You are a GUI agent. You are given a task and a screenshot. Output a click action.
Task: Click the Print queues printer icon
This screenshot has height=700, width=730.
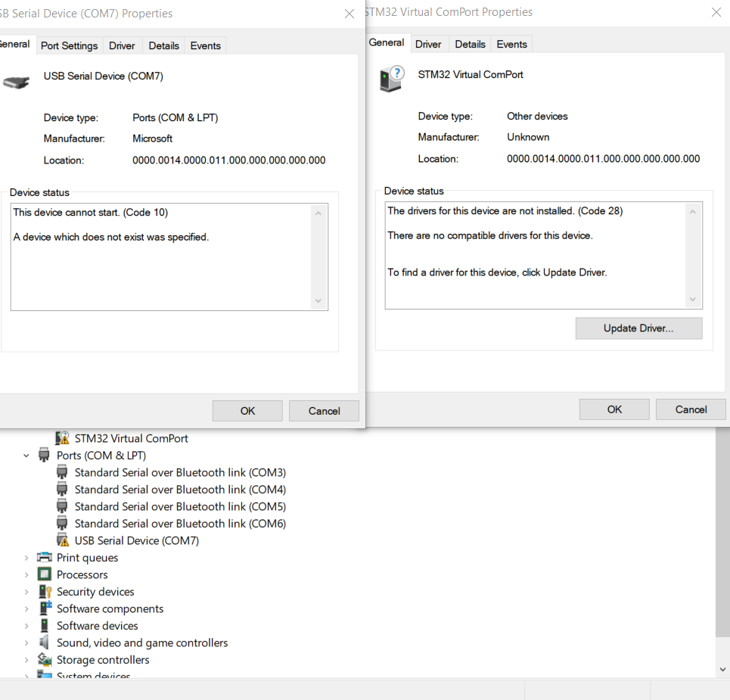[x=44, y=558]
